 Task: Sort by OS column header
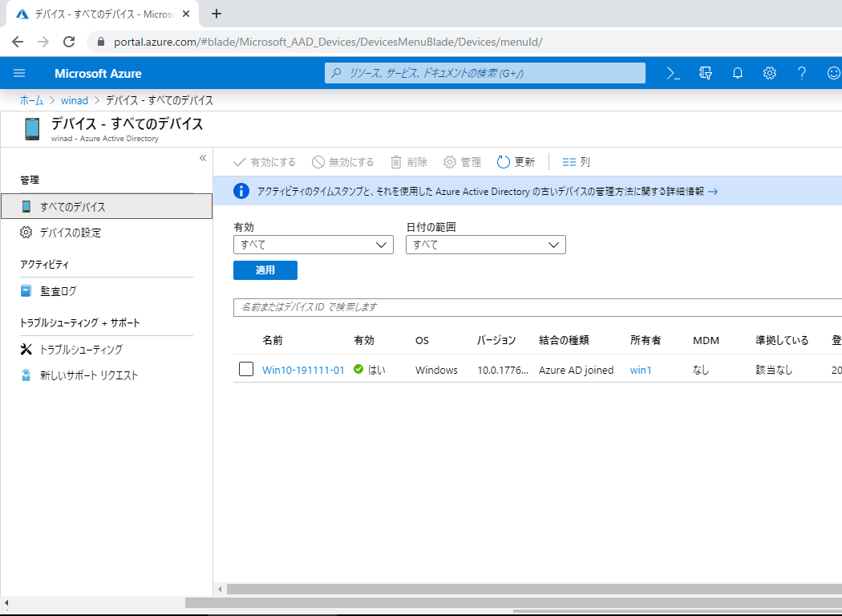tap(422, 341)
